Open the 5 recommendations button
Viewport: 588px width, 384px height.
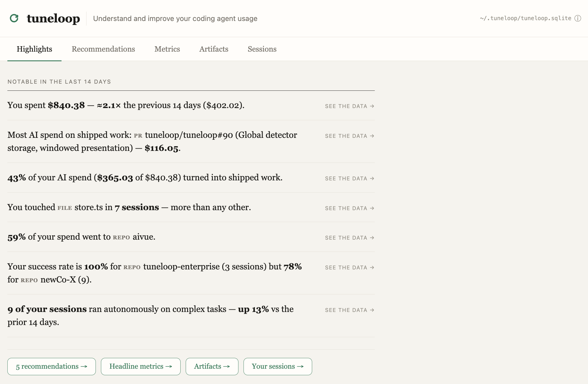(52, 366)
